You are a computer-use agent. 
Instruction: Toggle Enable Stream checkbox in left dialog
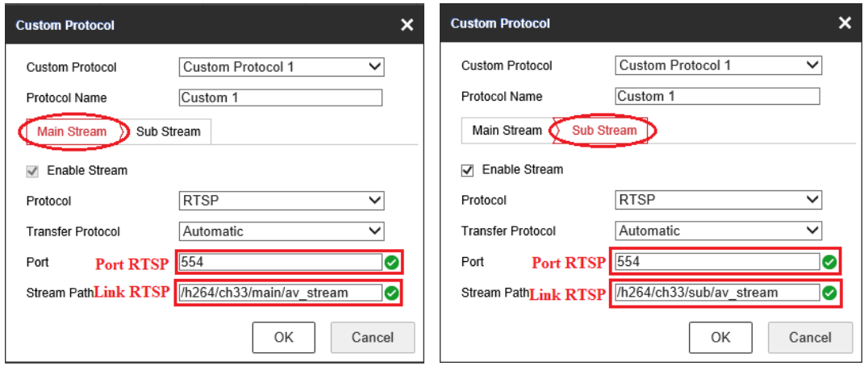point(33,171)
